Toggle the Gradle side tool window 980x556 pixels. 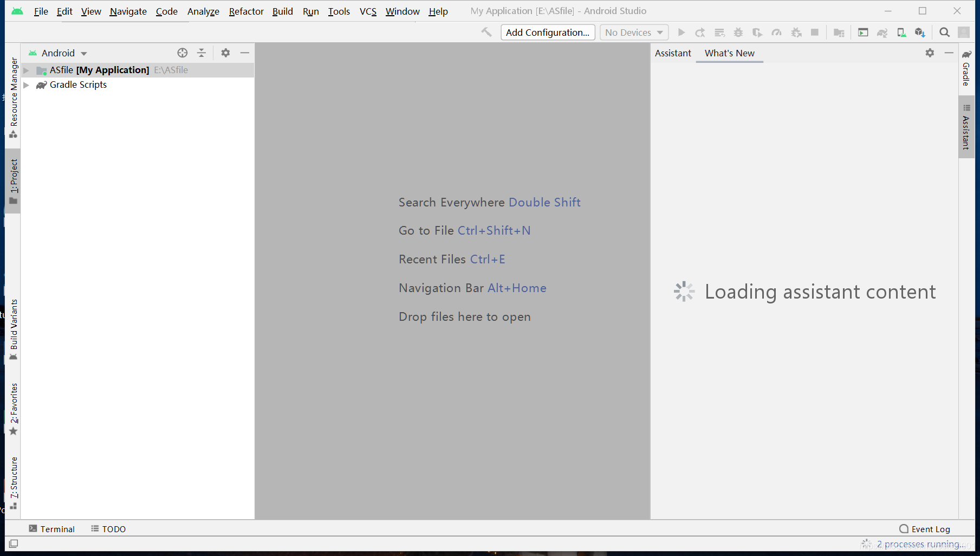pyautogui.click(x=966, y=67)
